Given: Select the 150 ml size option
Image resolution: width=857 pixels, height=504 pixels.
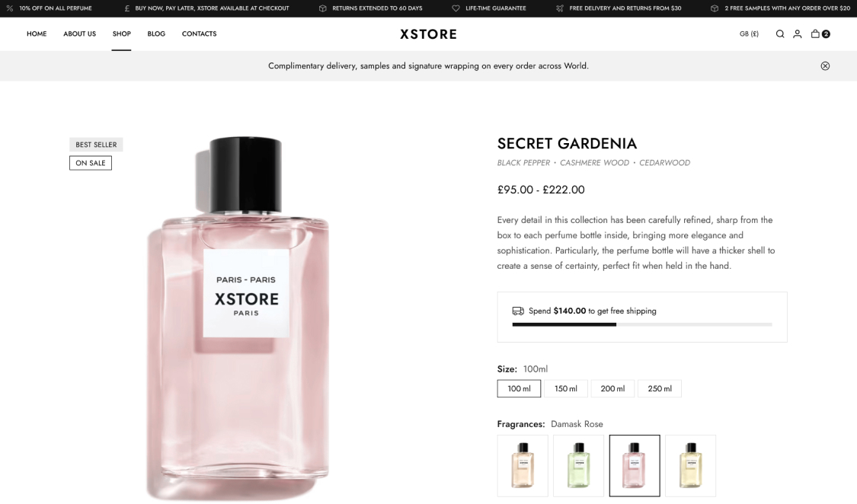Looking at the screenshot, I should tap(566, 389).
